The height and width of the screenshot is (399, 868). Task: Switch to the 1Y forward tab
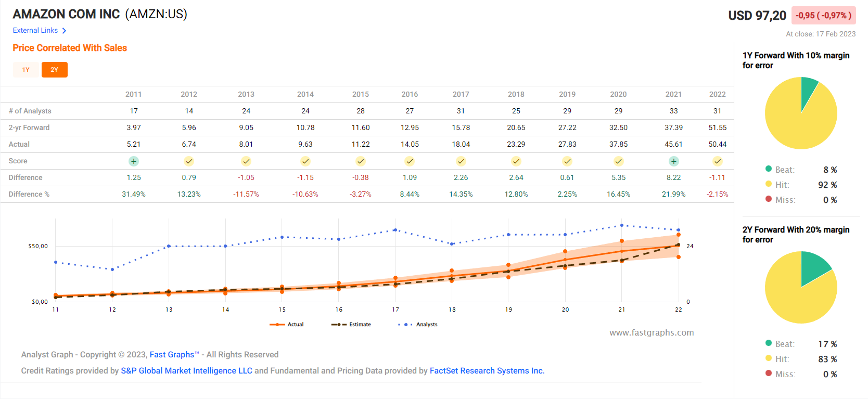[x=26, y=70]
